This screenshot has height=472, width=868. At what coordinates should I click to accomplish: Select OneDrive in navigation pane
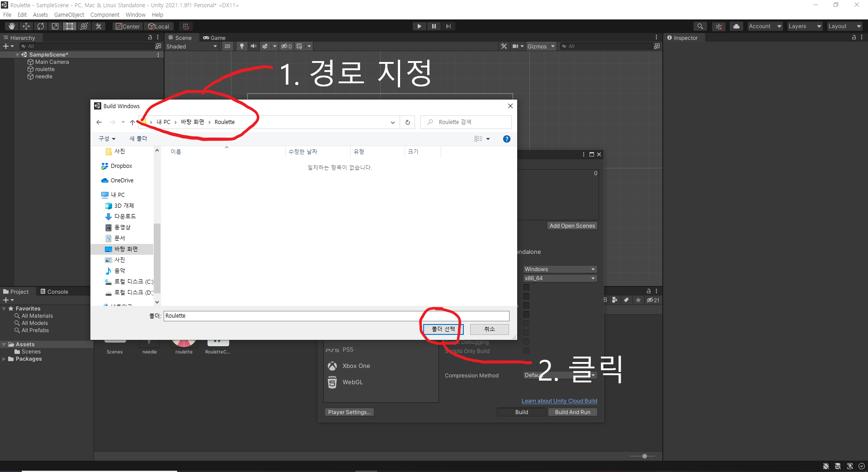[122, 181]
